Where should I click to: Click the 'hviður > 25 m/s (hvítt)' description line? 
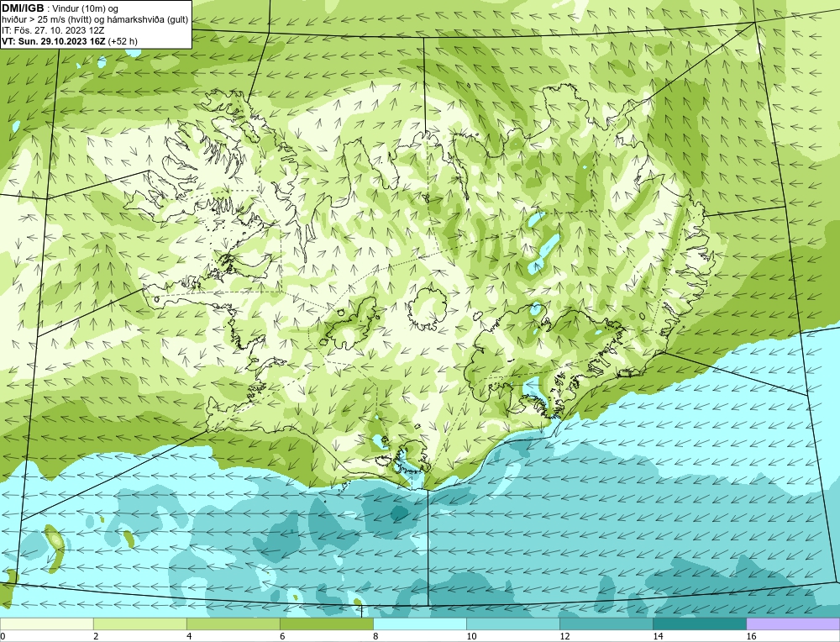(x=95, y=20)
